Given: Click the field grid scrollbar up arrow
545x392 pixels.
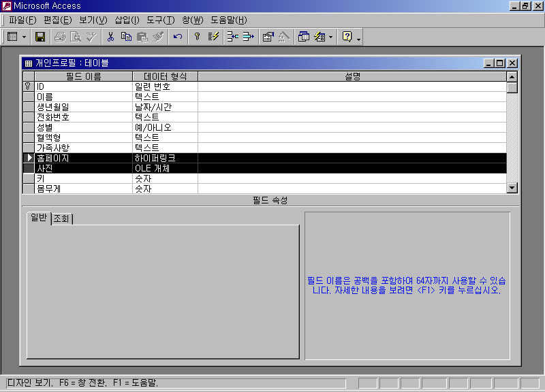Looking at the screenshot, I should click(512, 76).
